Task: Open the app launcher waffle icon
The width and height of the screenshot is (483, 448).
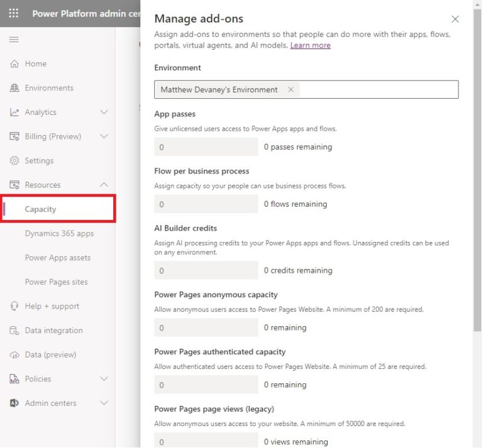Action: point(14,13)
